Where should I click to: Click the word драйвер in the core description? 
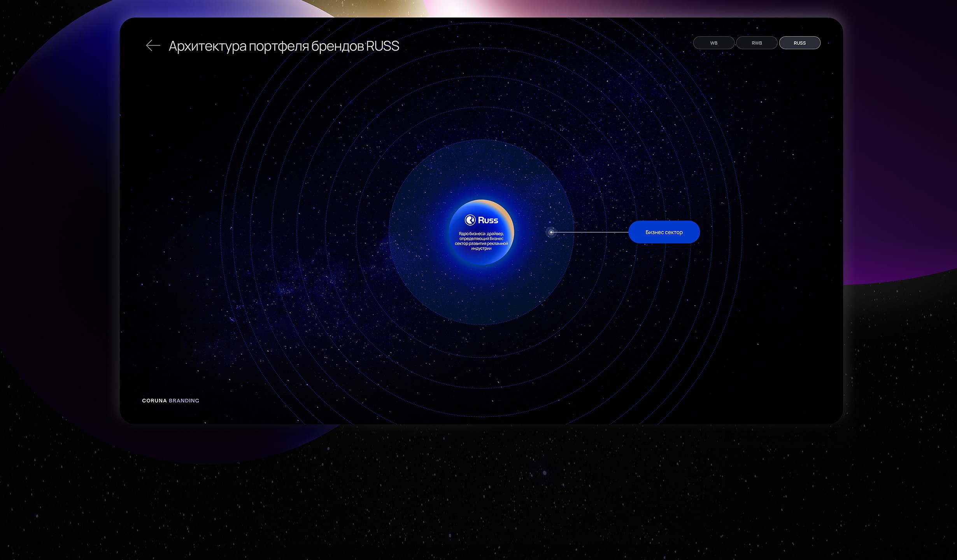(x=495, y=234)
